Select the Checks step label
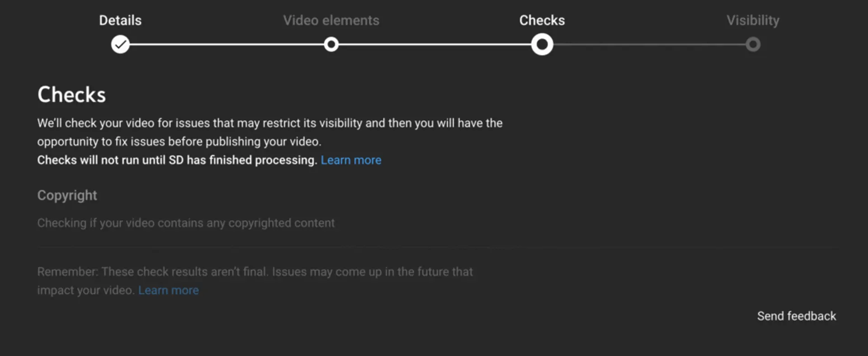The height and width of the screenshot is (356, 868). click(x=542, y=20)
